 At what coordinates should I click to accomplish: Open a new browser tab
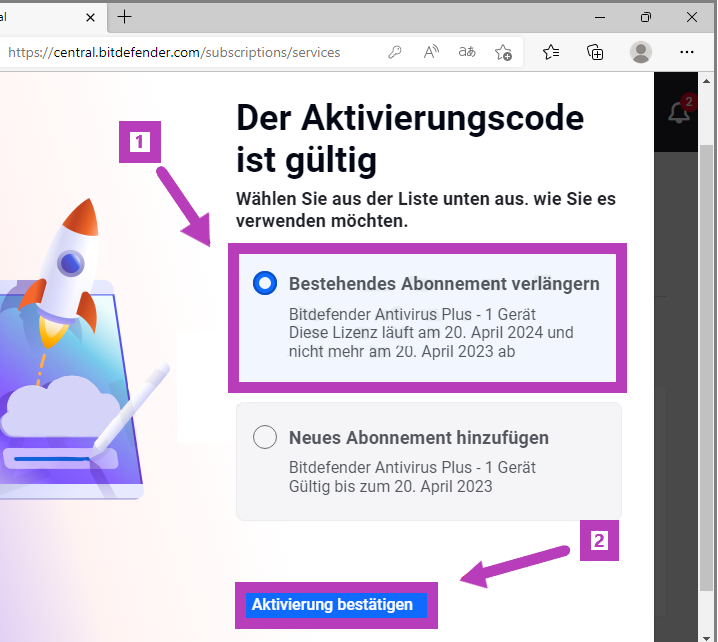[x=124, y=17]
